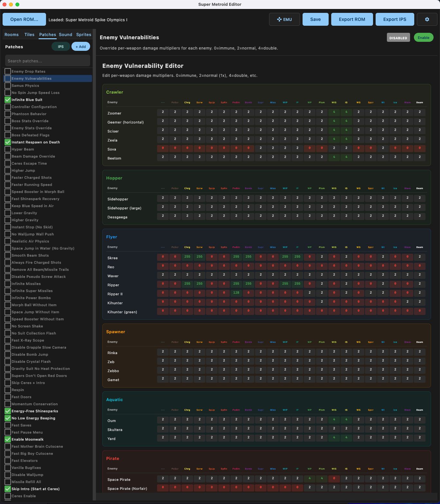Save the current project
This screenshot has height=504, width=440.
click(315, 19)
